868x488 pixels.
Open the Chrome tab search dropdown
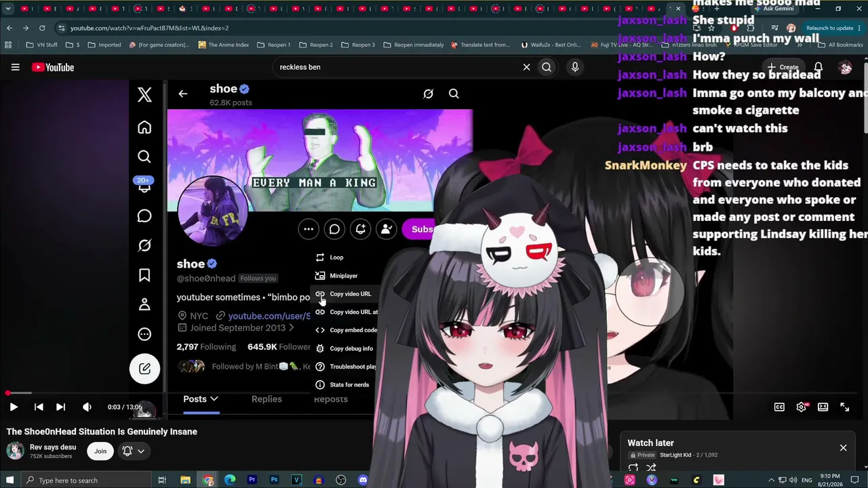tap(8, 9)
